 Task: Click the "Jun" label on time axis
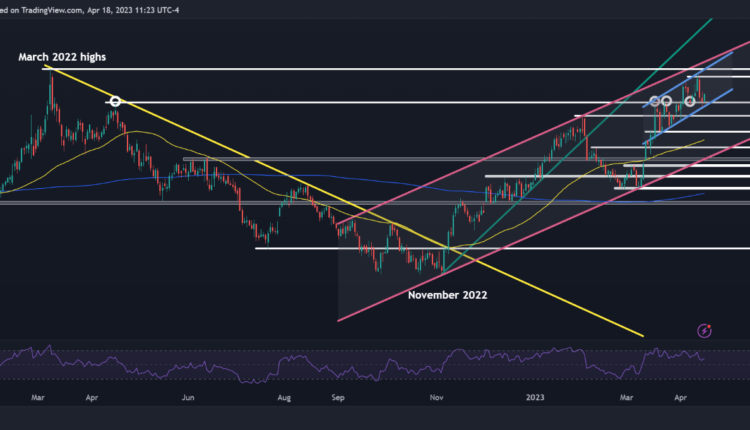point(188,397)
